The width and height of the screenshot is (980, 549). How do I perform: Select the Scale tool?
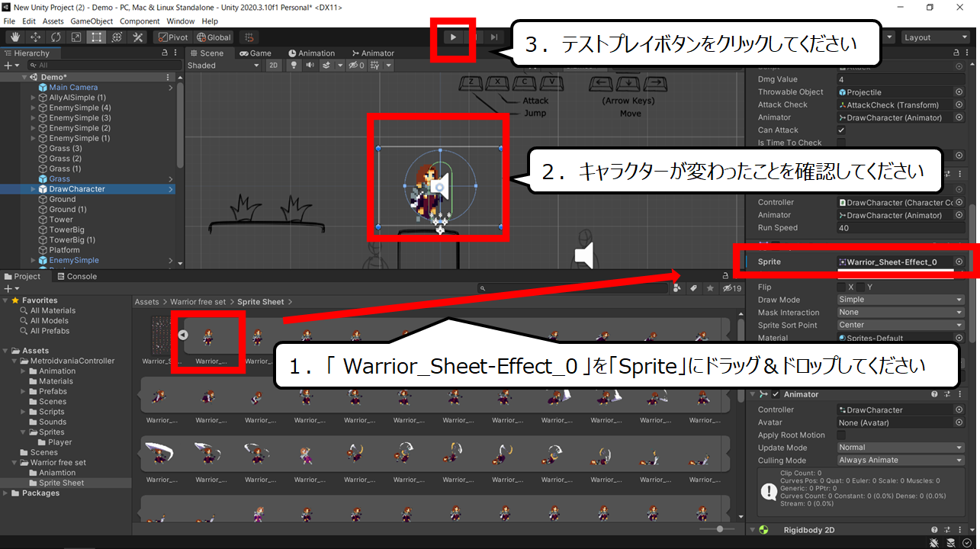tap(76, 37)
